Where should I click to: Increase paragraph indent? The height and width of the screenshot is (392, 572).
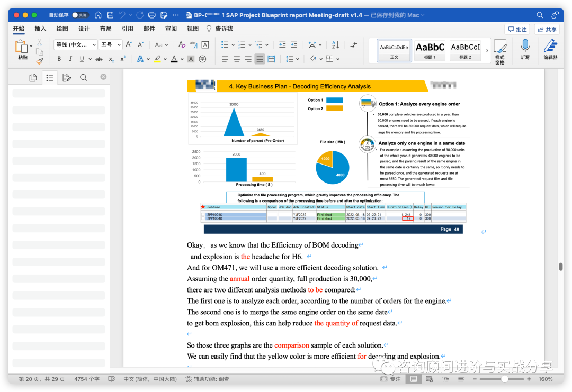coord(294,44)
